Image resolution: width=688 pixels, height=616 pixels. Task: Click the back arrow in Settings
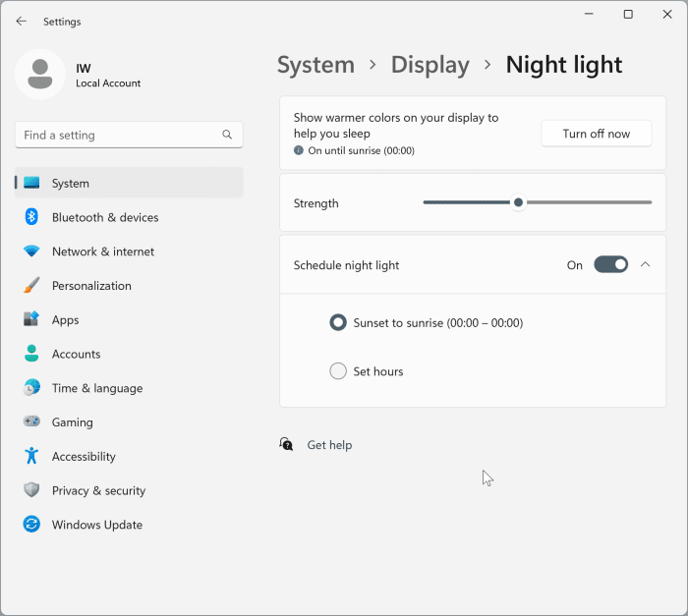point(21,21)
